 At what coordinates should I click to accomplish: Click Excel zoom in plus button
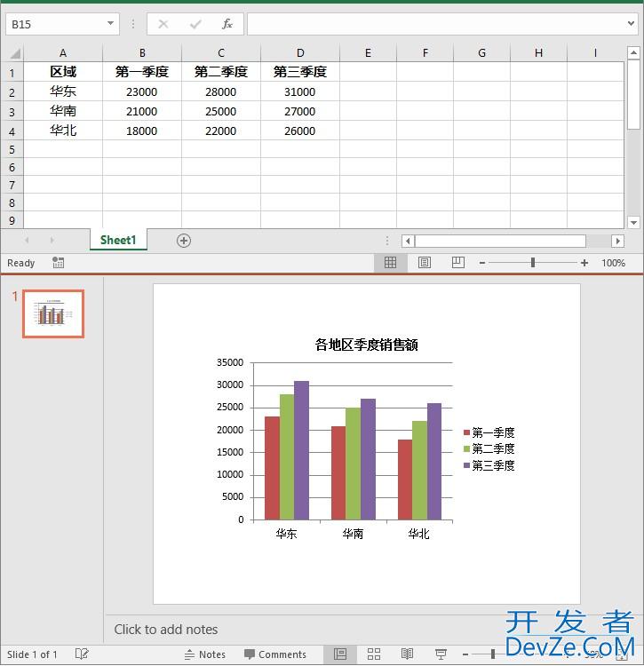tap(584, 263)
